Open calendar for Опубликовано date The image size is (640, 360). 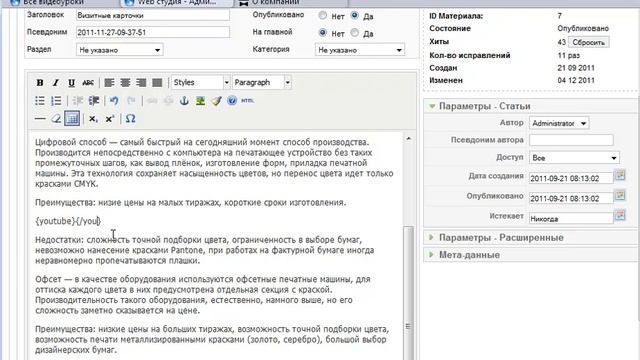tap(620, 195)
